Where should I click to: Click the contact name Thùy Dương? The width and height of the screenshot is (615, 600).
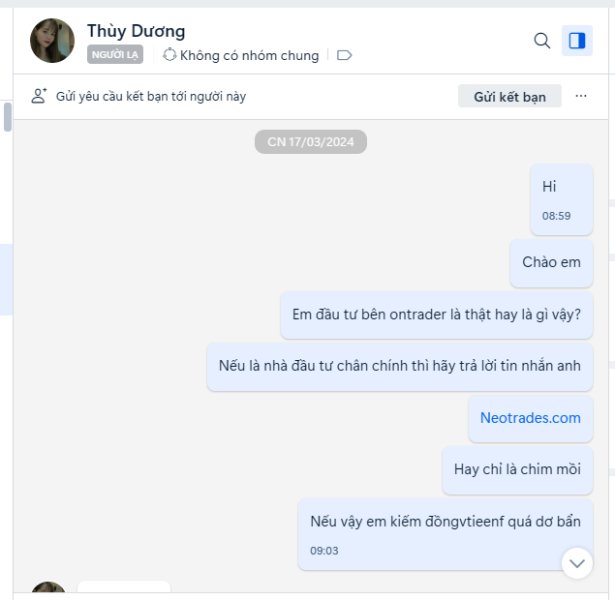tap(136, 31)
